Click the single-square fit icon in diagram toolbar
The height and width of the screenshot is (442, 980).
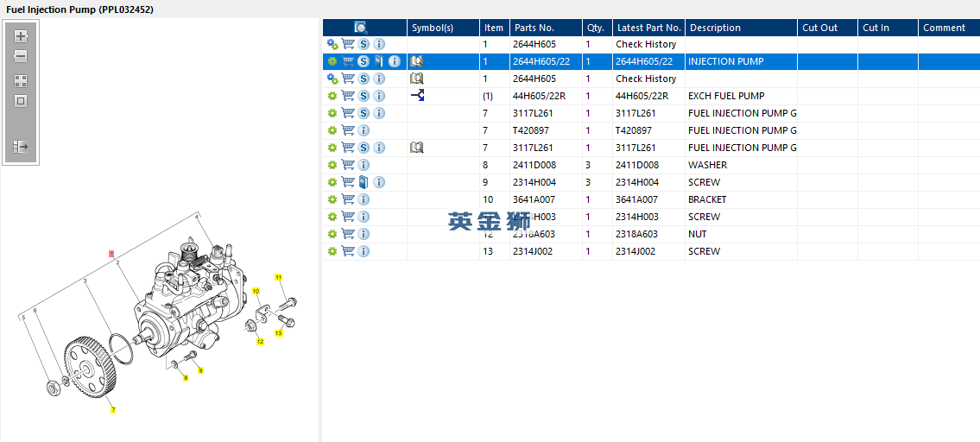(21, 101)
